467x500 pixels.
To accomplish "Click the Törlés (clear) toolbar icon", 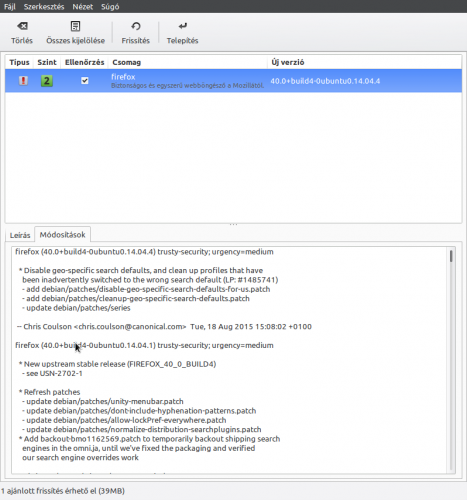I will (22, 26).
